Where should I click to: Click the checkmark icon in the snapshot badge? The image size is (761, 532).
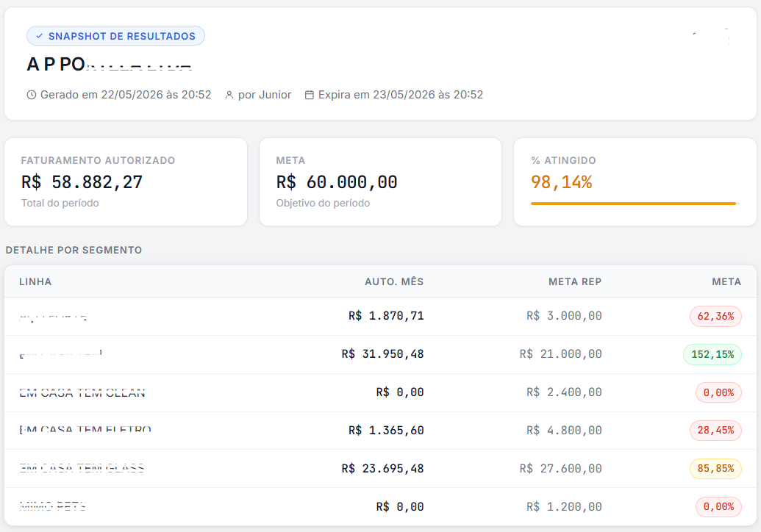pyautogui.click(x=39, y=36)
